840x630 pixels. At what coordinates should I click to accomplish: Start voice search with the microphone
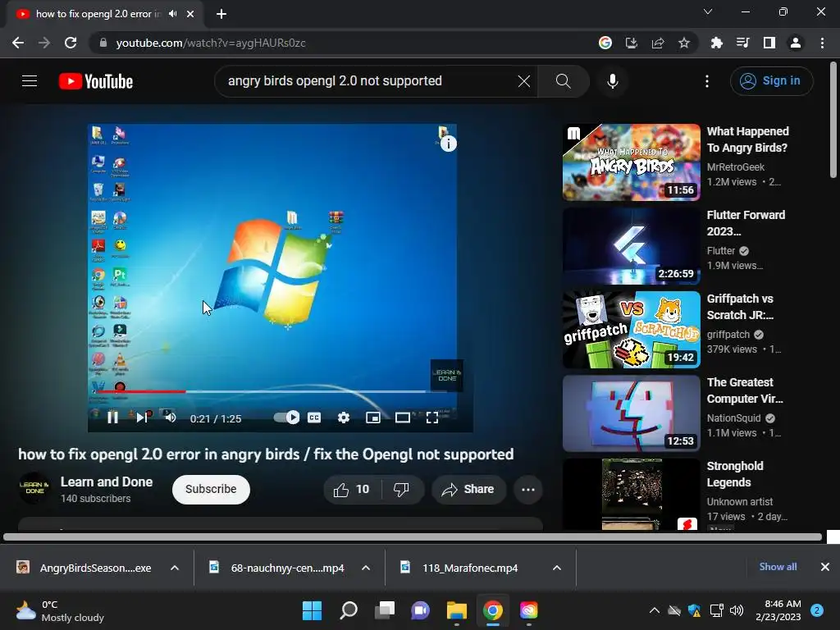[612, 81]
